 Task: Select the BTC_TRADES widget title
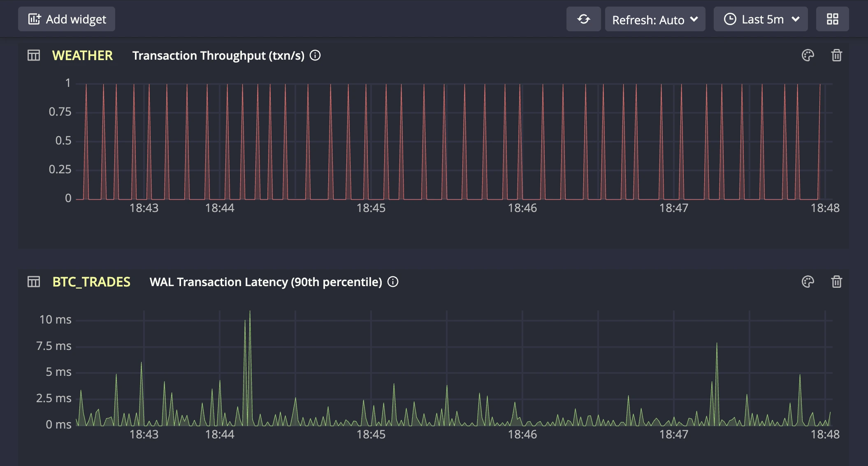(91, 282)
